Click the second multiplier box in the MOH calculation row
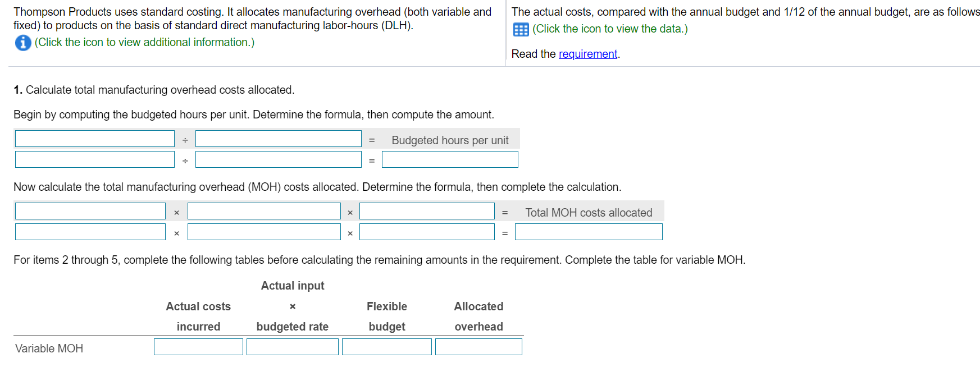The width and height of the screenshot is (980, 367). [264, 231]
